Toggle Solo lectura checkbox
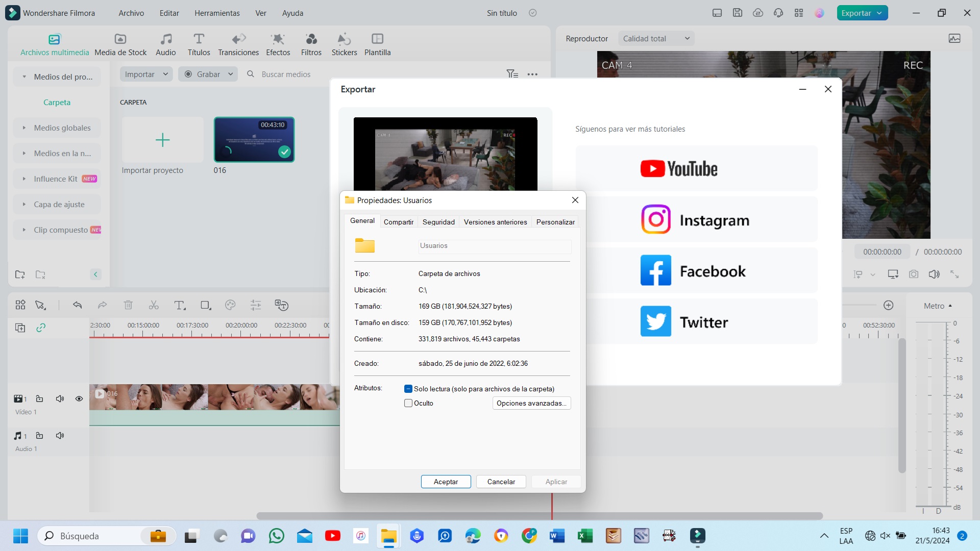This screenshot has height=551, width=980. pyautogui.click(x=408, y=389)
